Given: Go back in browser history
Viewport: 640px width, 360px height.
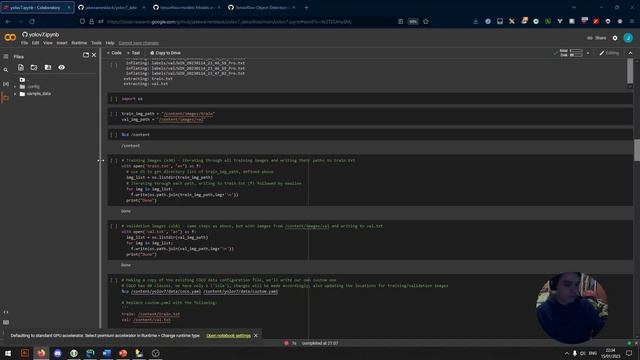Looking at the screenshot, I should point(8,22).
